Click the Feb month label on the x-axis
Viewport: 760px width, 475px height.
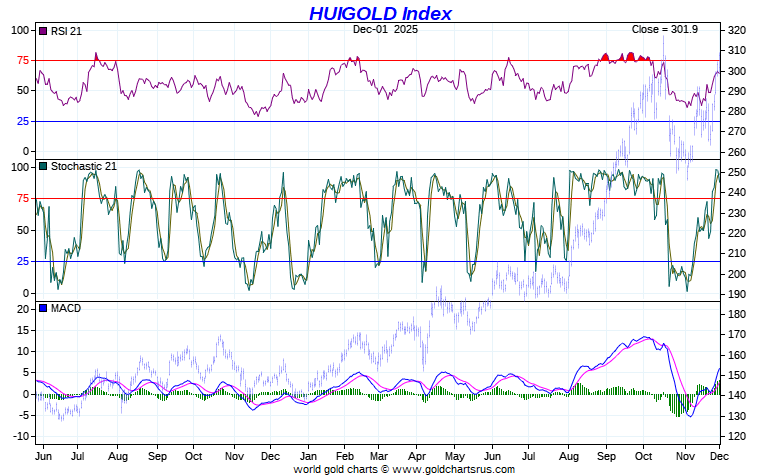(345, 456)
